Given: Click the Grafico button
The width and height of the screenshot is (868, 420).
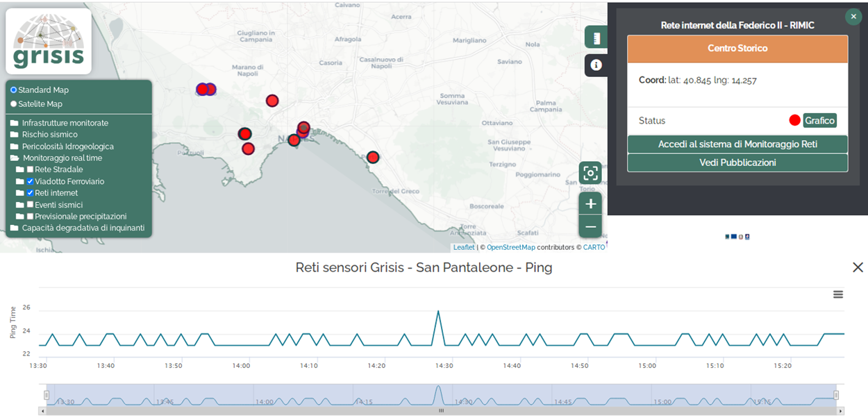Looking at the screenshot, I should (819, 121).
